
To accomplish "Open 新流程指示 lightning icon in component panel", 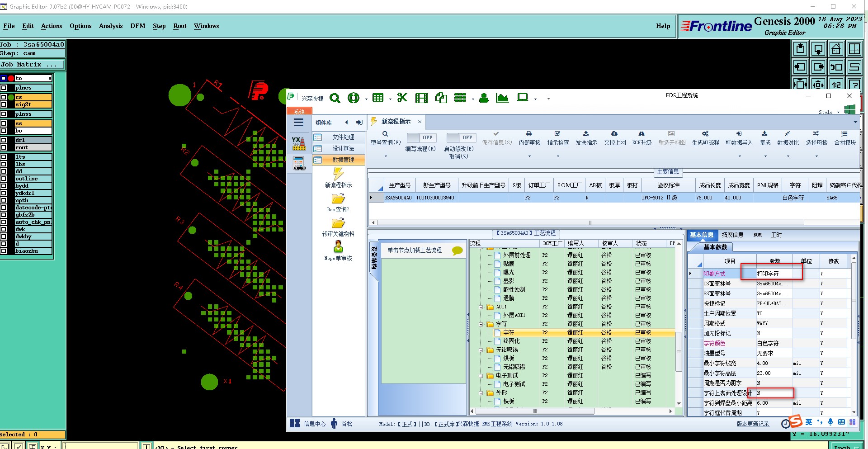I will coord(338,174).
